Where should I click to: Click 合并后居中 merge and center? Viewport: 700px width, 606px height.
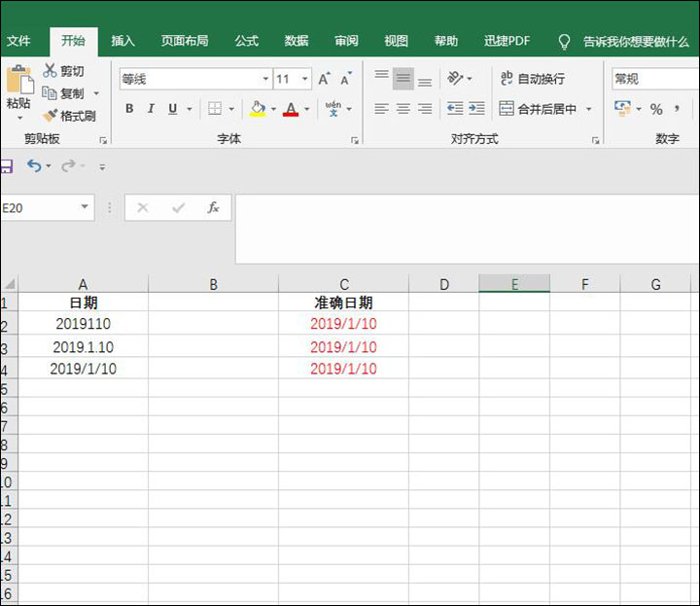tap(538, 109)
